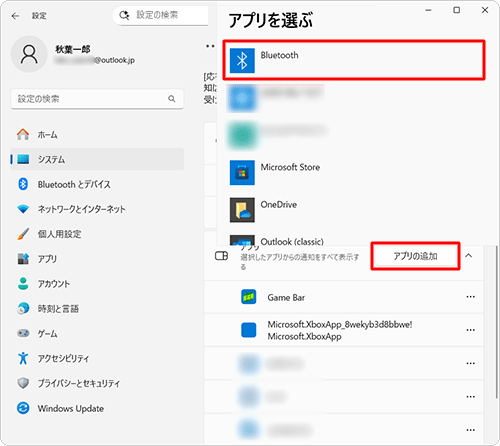
Task: Open 個人用設定 in the sidebar
Action: coord(97,234)
